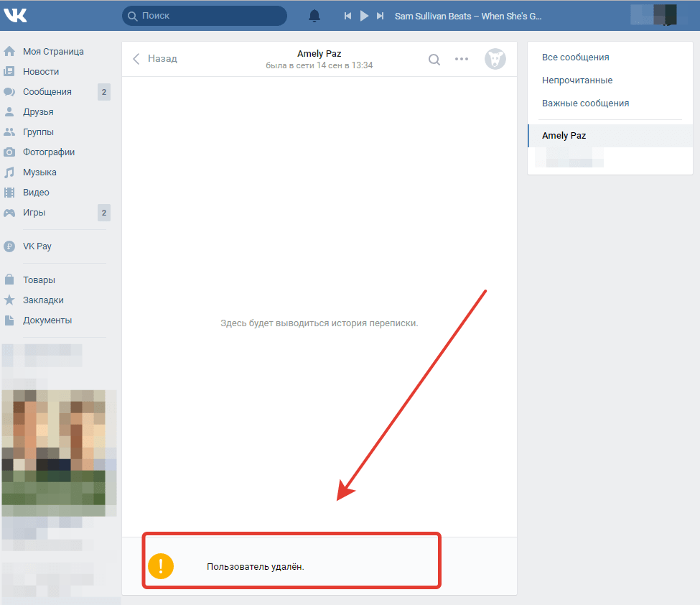Search within the conversation
This screenshot has height=605, width=700.
point(434,59)
